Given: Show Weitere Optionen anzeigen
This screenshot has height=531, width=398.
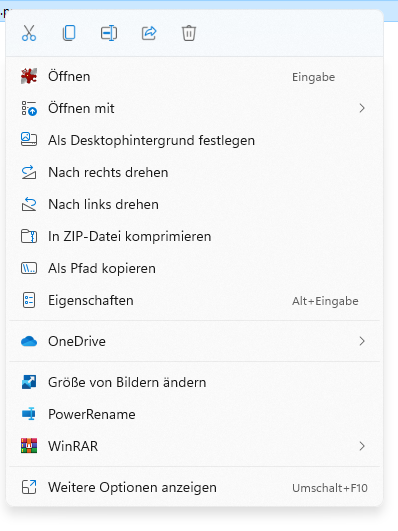Looking at the screenshot, I should [x=194, y=487].
